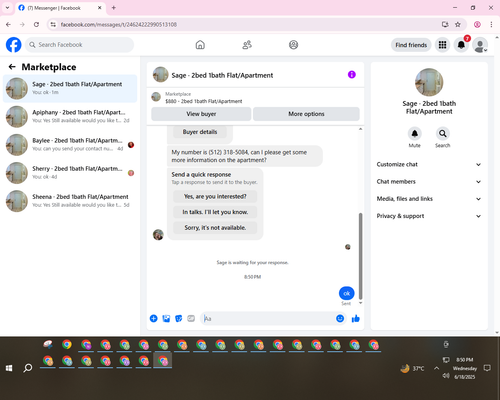Click the sent 'ok' message bubble
The height and width of the screenshot is (400, 500).
click(x=347, y=293)
